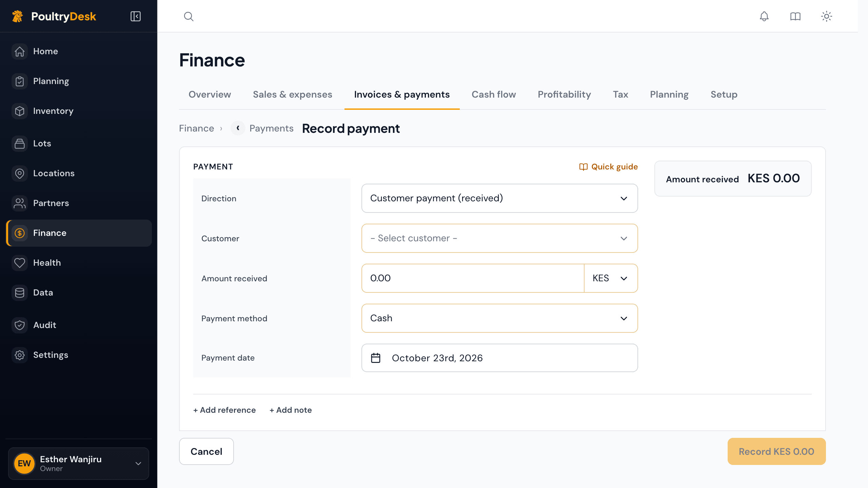Click the Finance dollar icon
The image size is (868, 488).
pyautogui.click(x=20, y=233)
